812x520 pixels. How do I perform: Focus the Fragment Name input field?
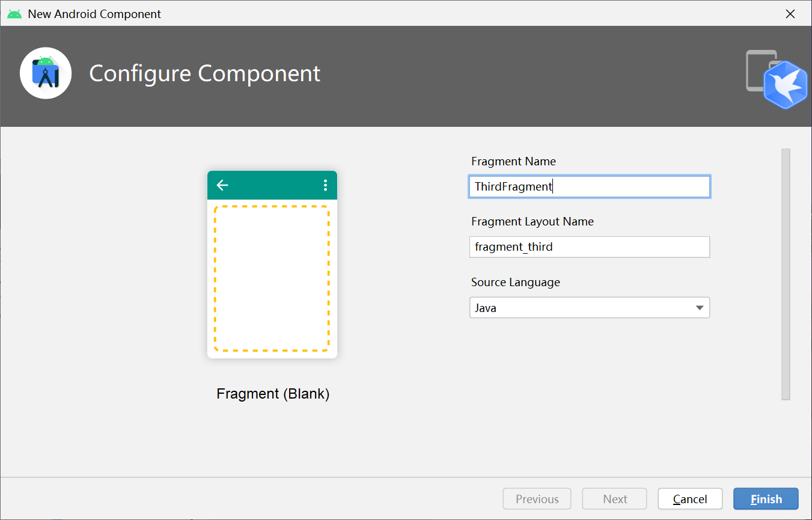point(590,186)
